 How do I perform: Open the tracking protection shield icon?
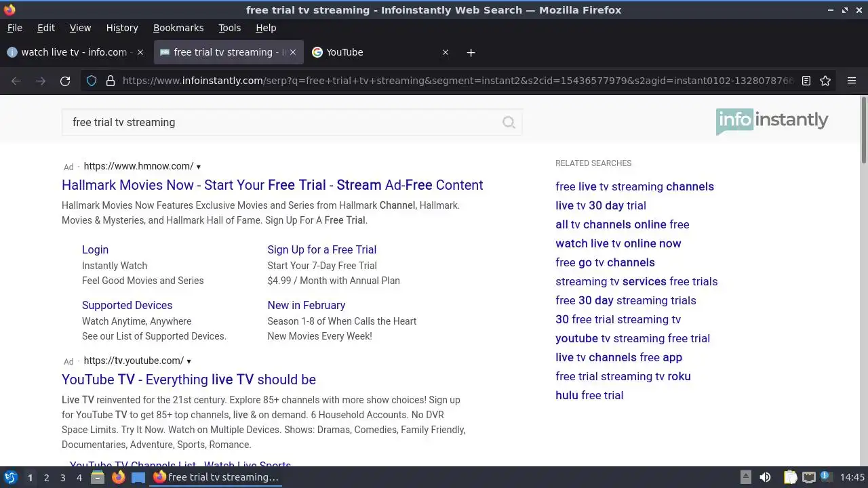click(92, 81)
